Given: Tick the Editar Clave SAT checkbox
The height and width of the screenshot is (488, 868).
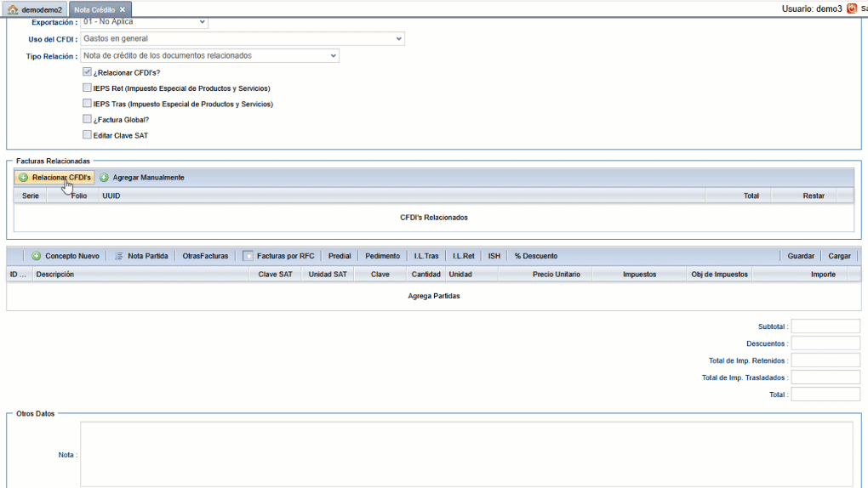Looking at the screenshot, I should [x=87, y=134].
